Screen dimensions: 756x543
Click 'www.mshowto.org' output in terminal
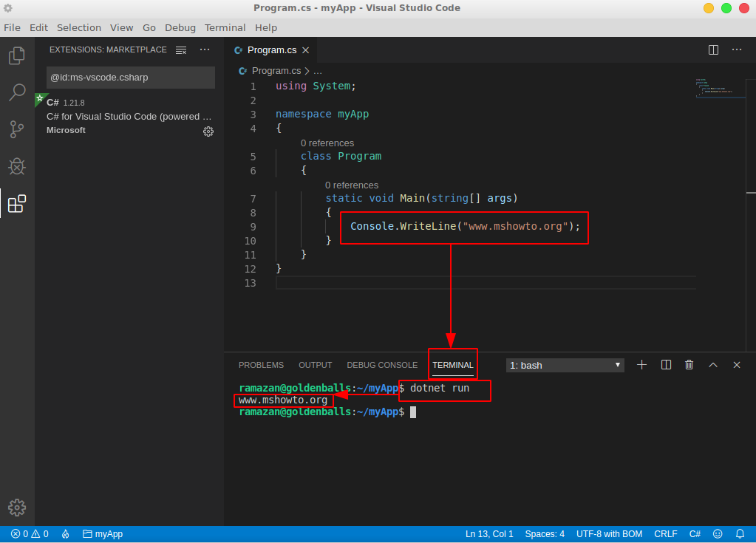pos(283,400)
